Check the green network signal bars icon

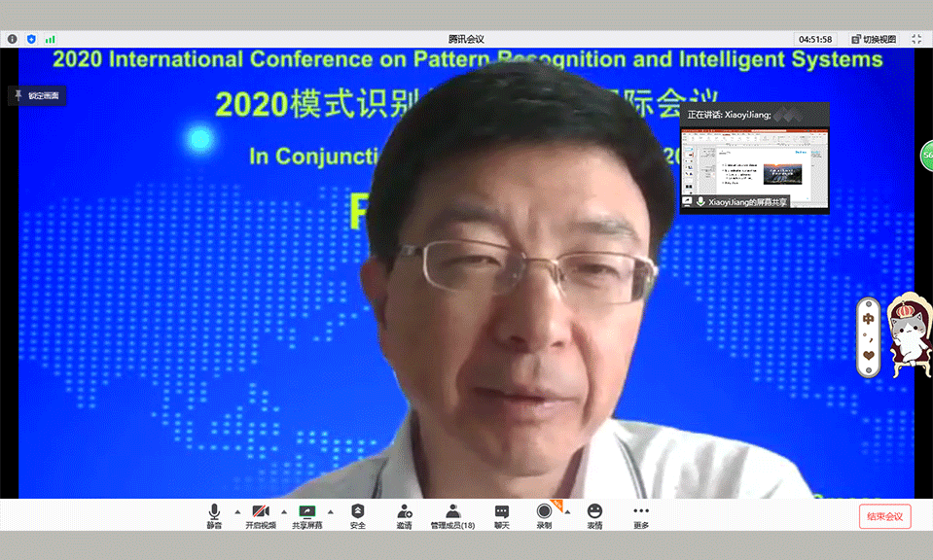(50, 39)
